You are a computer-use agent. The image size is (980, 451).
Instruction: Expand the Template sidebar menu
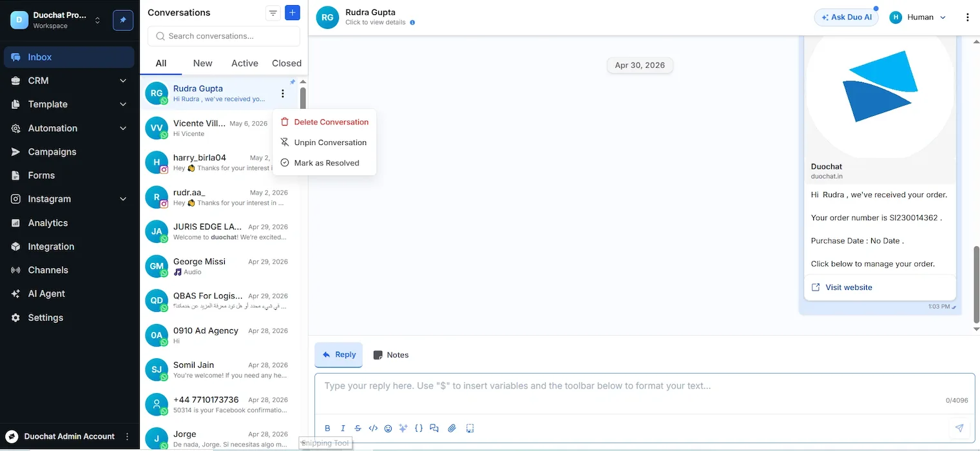pyautogui.click(x=70, y=104)
